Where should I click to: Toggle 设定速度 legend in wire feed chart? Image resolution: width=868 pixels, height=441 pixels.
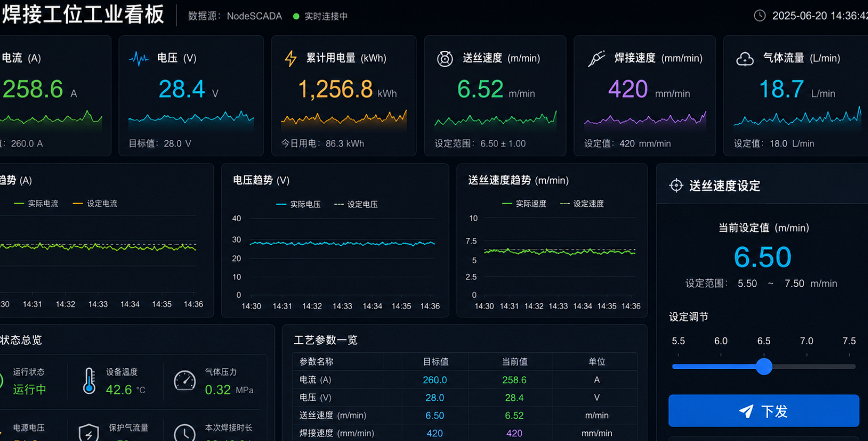582,204
